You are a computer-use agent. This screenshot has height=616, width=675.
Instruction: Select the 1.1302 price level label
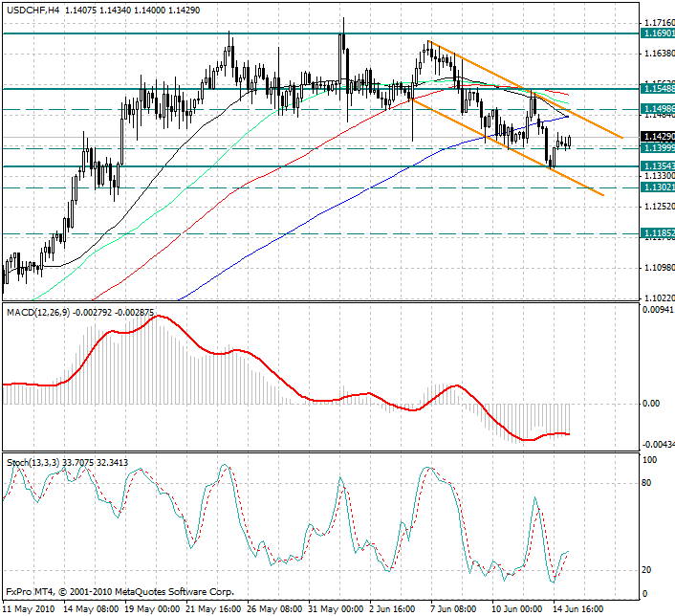pyautogui.click(x=658, y=187)
